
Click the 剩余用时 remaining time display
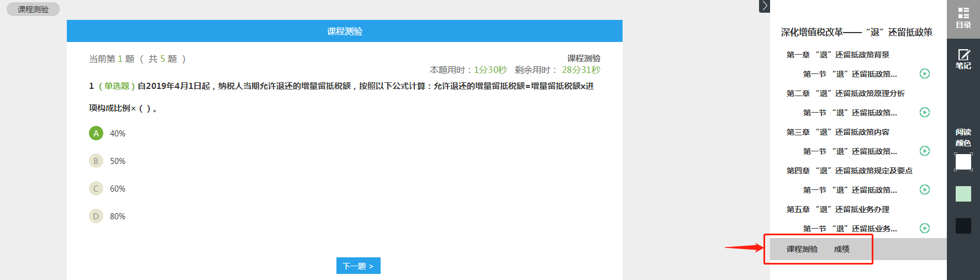[x=557, y=70]
